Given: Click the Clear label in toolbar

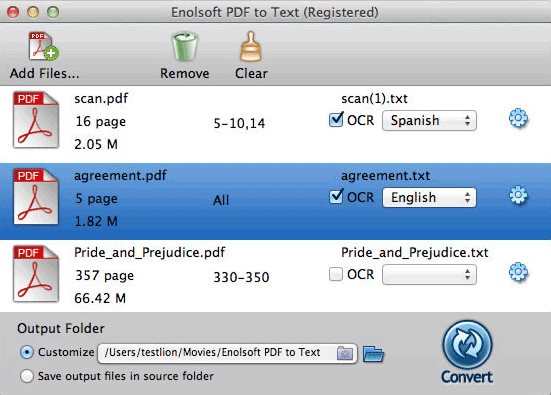Looking at the screenshot, I should [251, 73].
